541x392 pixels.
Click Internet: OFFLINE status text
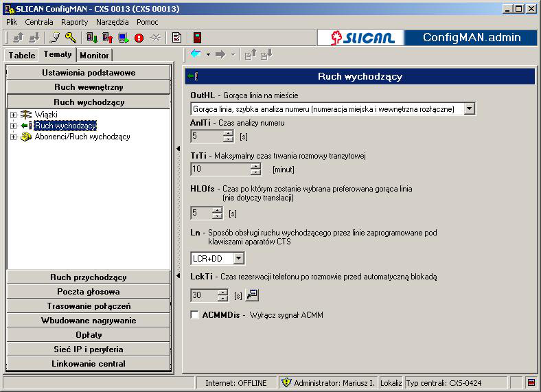236,382
